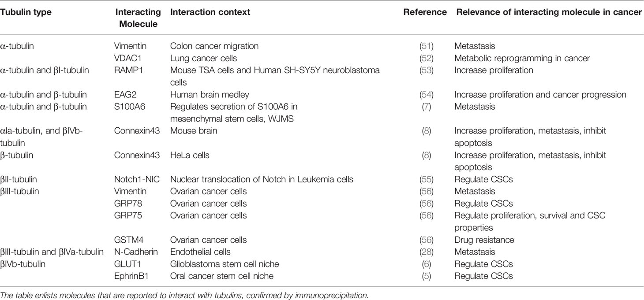Select the "Interaction context" column header

coord(210,12)
